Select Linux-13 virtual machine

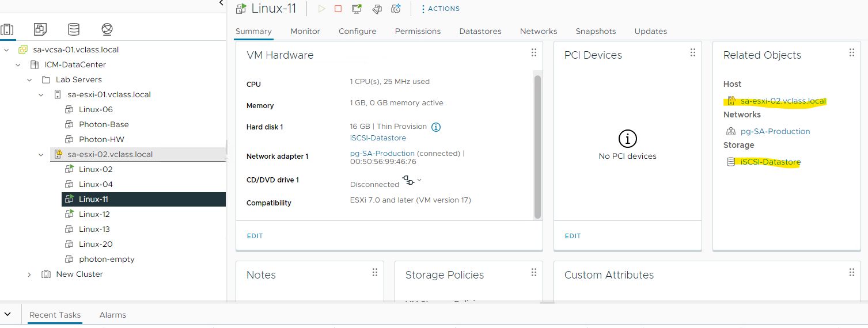tap(94, 230)
